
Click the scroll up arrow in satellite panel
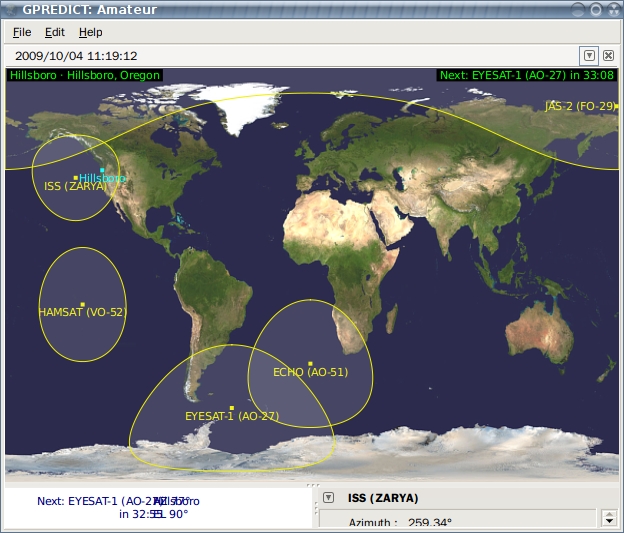point(609,513)
